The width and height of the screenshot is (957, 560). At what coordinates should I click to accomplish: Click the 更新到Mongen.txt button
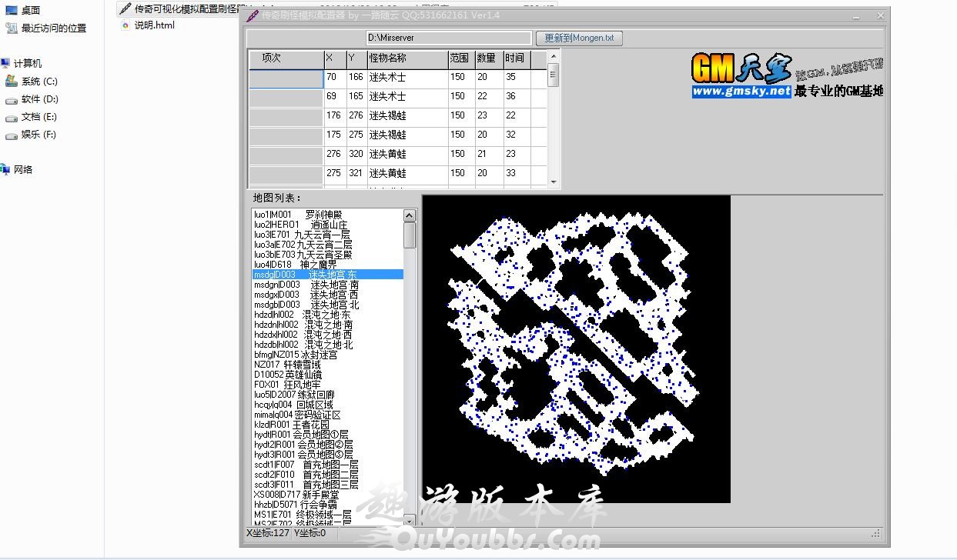pyautogui.click(x=579, y=38)
